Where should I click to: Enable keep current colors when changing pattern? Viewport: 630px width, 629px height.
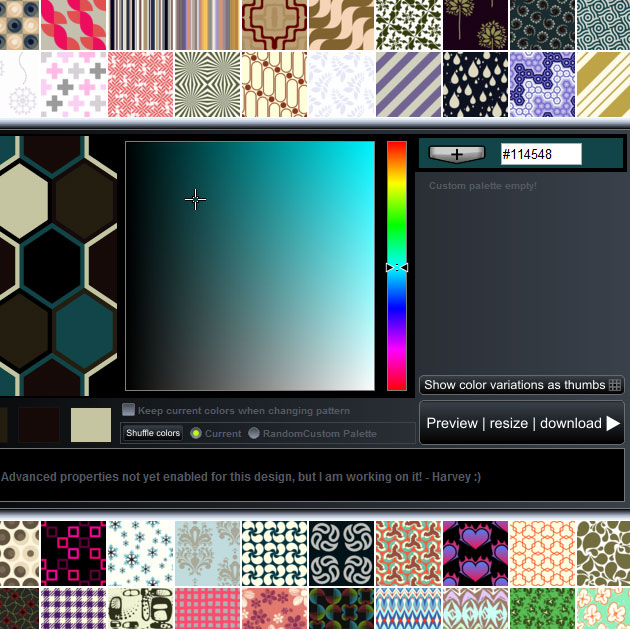(129, 410)
